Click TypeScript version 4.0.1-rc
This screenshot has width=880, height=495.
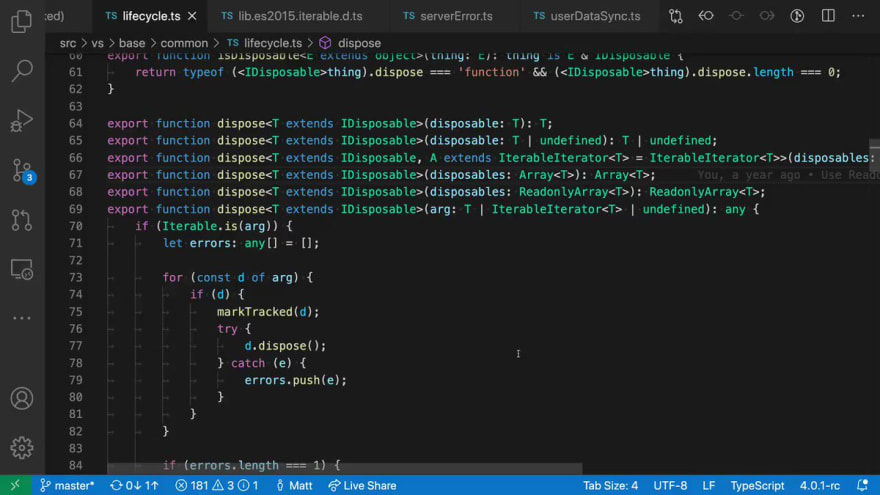(820, 485)
